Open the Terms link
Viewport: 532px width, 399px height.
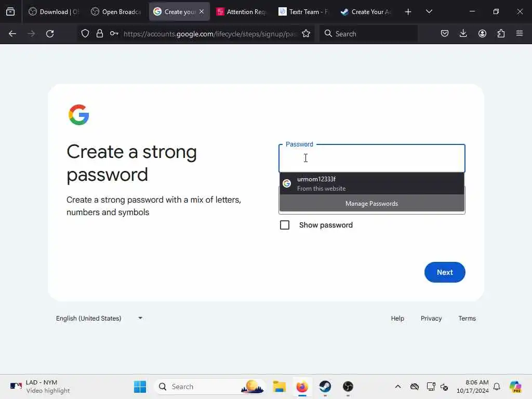pyautogui.click(x=467, y=318)
